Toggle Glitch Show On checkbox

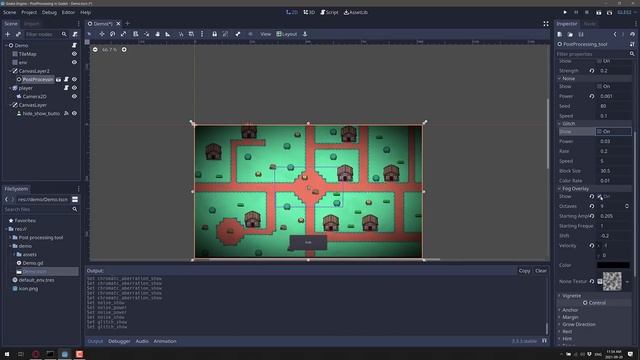pyautogui.click(x=599, y=131)
